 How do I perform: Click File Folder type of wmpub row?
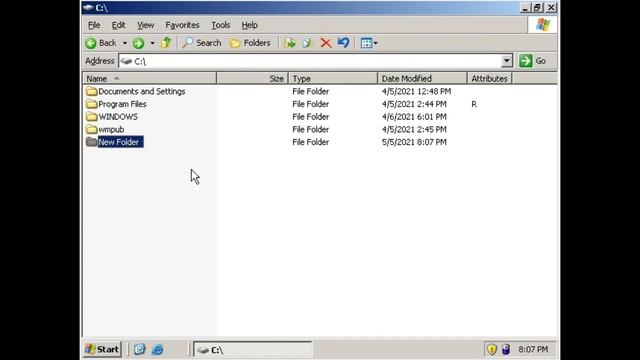click(310, 129)
